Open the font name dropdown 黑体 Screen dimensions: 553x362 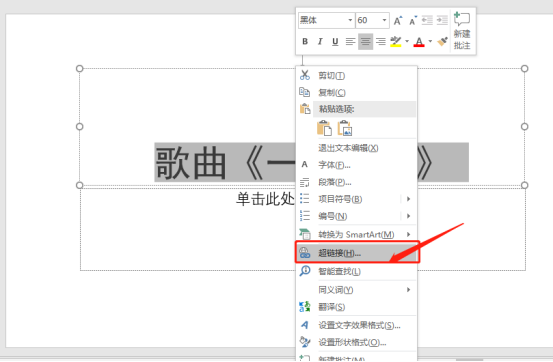tap(326, 20)
